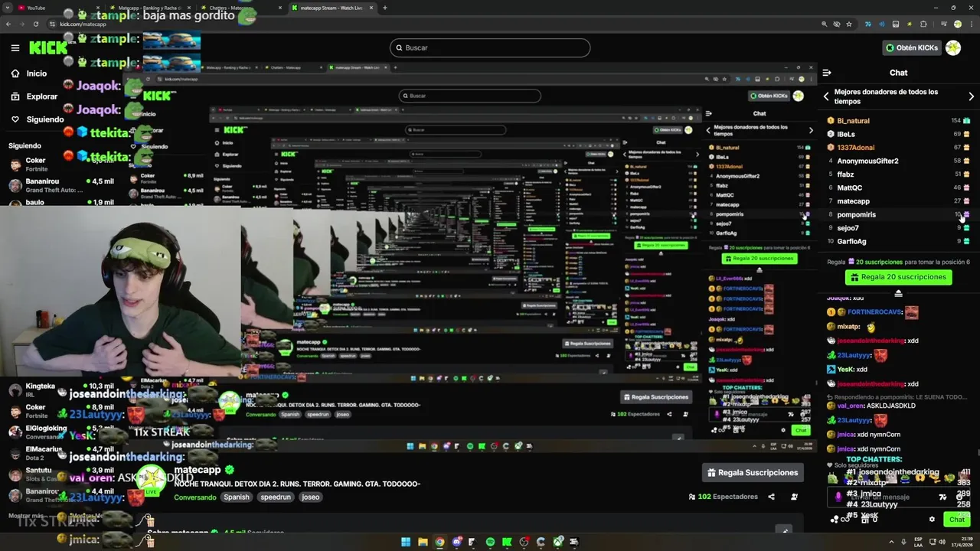Select sejoo7 in donors list
Viewport: 980px width, 551px height.
coord(899,228)
